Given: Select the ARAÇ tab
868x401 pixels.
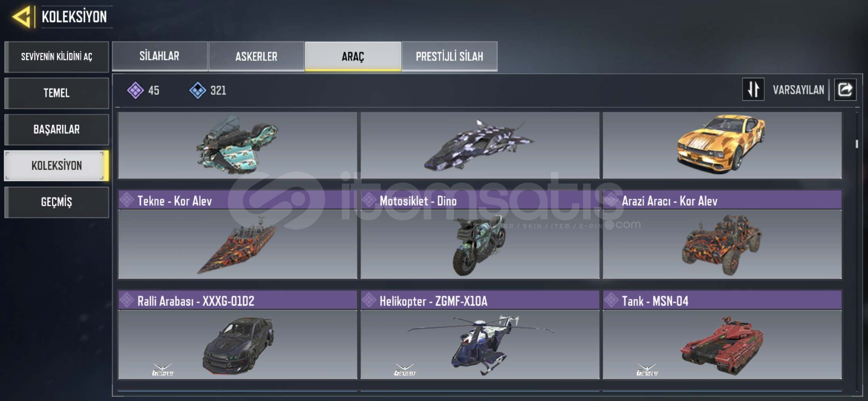Looking at the screenshot, I should (353, 56).
